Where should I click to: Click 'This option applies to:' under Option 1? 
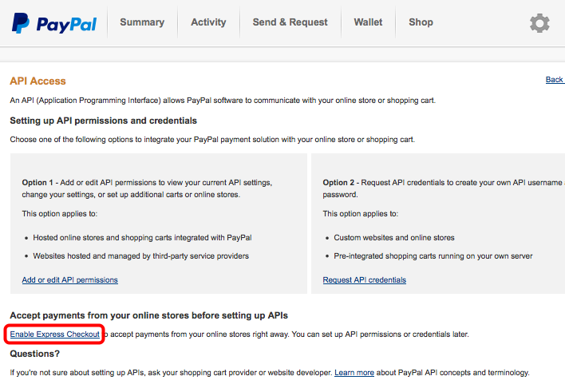[x=60, y=214]
